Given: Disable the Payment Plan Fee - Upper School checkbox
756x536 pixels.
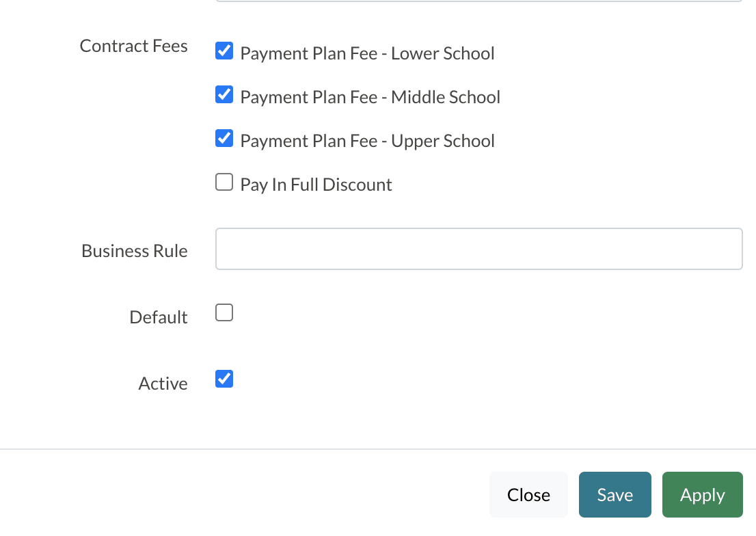Looking at the screenshot, I should pyautogui.click(x=224, y=138).
